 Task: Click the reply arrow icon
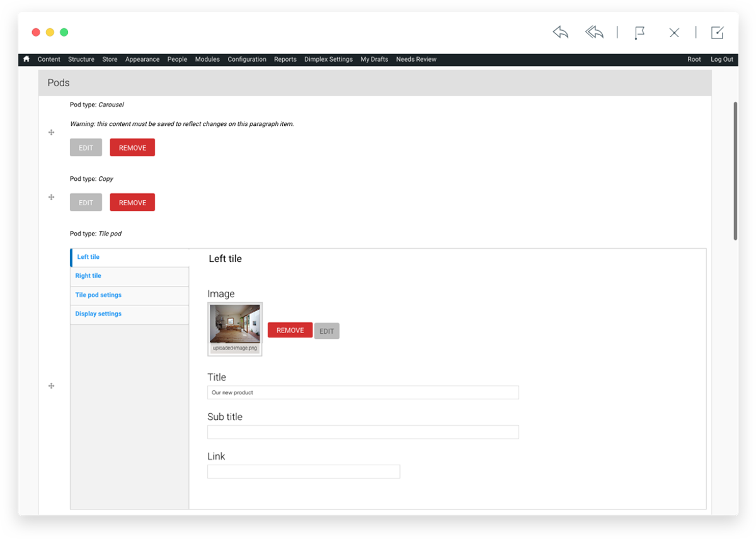tap(561, 32)
